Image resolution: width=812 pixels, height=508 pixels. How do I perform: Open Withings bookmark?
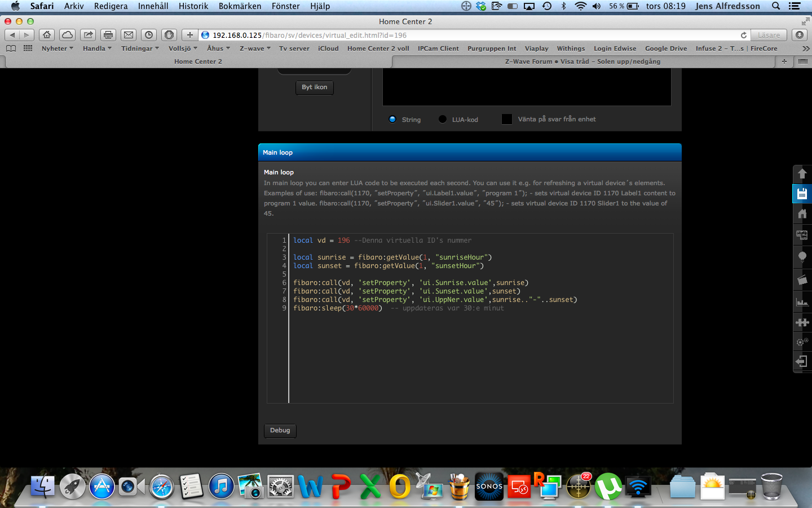[571, 49]
